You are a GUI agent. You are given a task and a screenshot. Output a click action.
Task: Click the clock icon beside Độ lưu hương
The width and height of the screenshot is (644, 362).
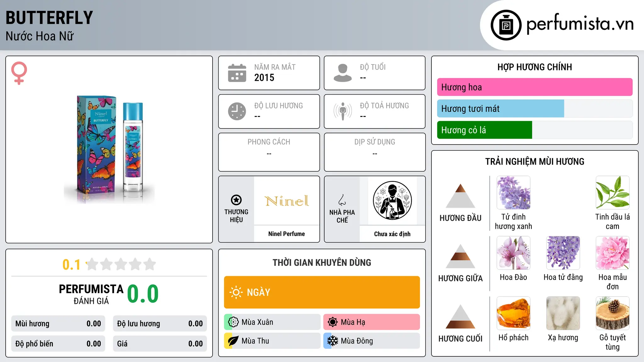[237, 111]
